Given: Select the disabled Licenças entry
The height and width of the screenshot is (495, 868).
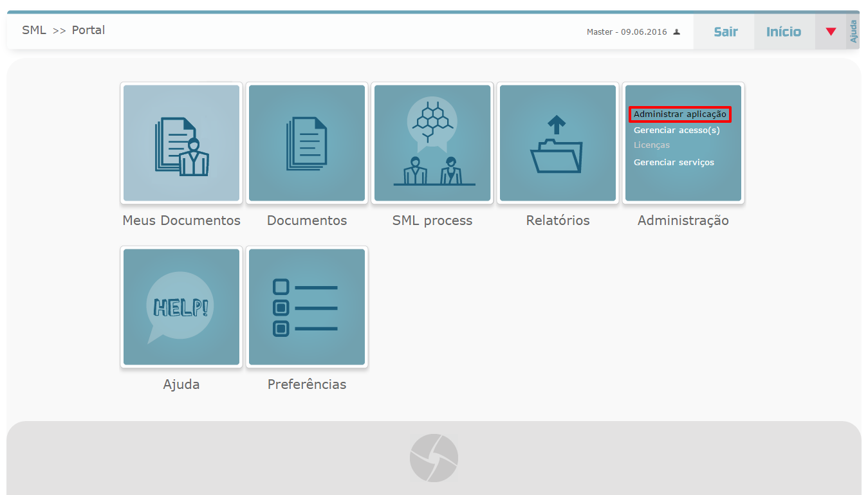Looking at the screenshot, I should (652, 145).
